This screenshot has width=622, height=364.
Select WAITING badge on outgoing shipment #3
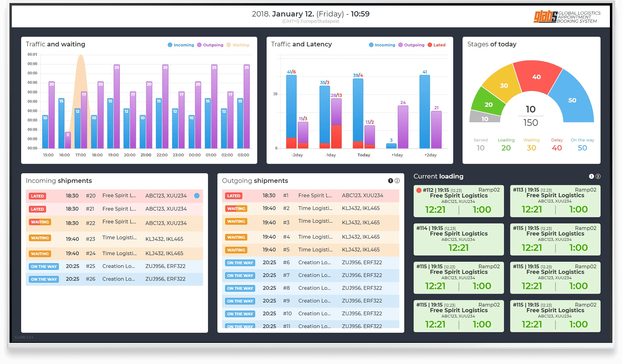tap(236, 221)
